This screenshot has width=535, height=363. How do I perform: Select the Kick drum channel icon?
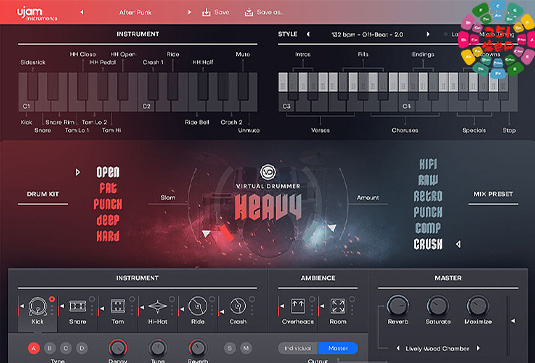[38, 306]
